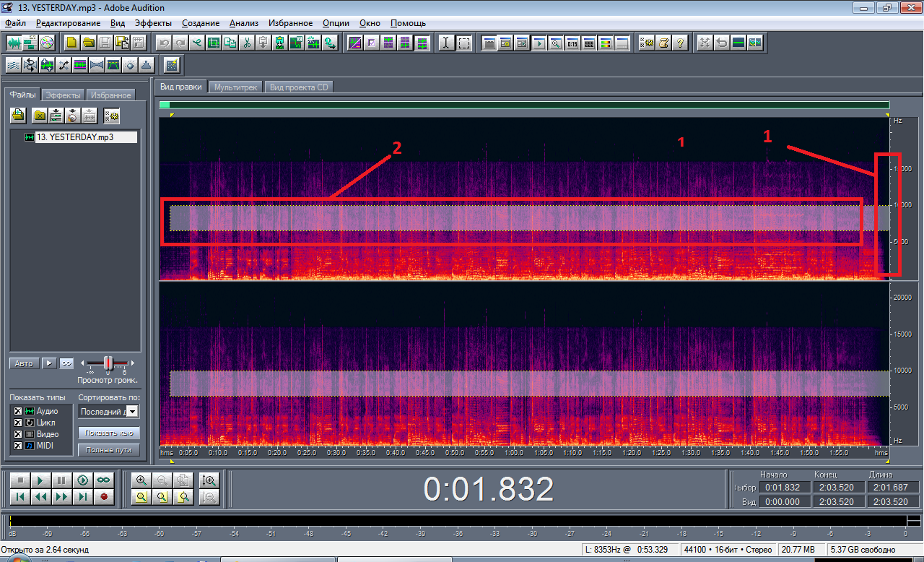
Task: Select 13. YESTERDAY.mp3 in the file list
Action: tap(75, 137)
